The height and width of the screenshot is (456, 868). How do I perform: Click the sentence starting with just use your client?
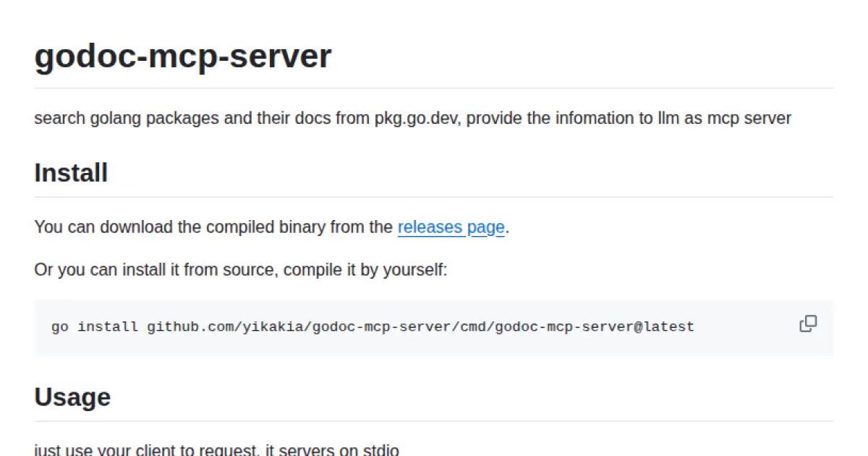216,449
